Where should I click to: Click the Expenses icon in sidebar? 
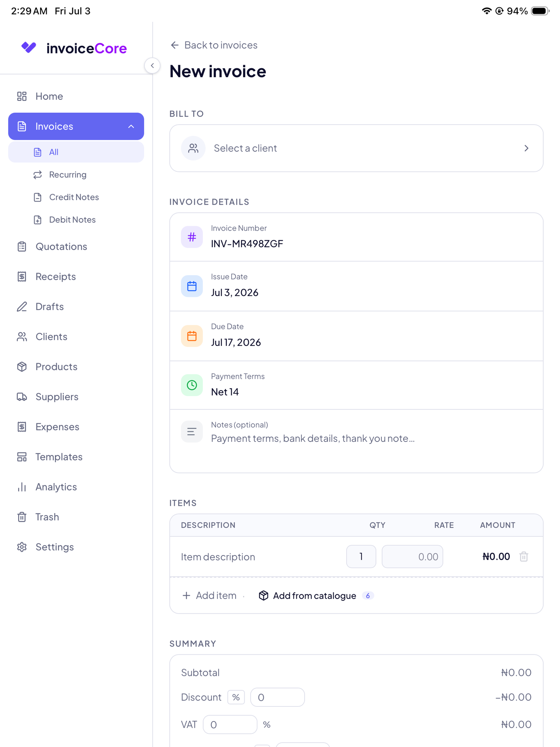pos(22,427)
